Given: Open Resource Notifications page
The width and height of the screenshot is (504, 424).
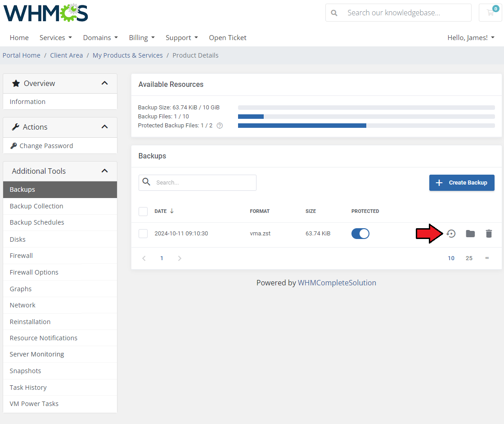Looking at the screenshot, I should [60, 338].
